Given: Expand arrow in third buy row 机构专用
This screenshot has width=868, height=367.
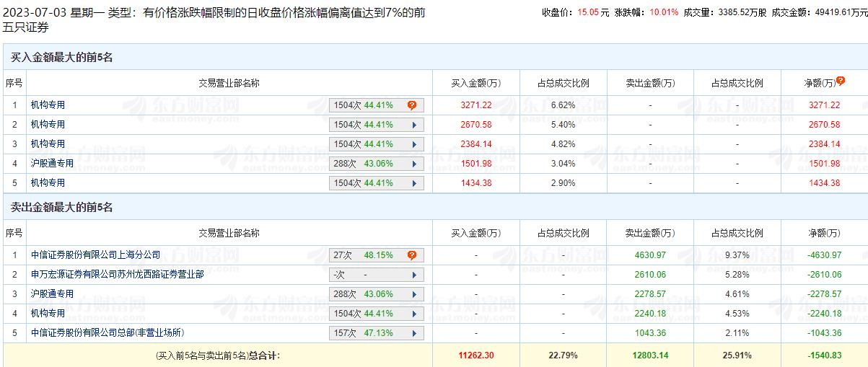Looking at the screenshot, I should pyautogui.click(x=413, y=144).
